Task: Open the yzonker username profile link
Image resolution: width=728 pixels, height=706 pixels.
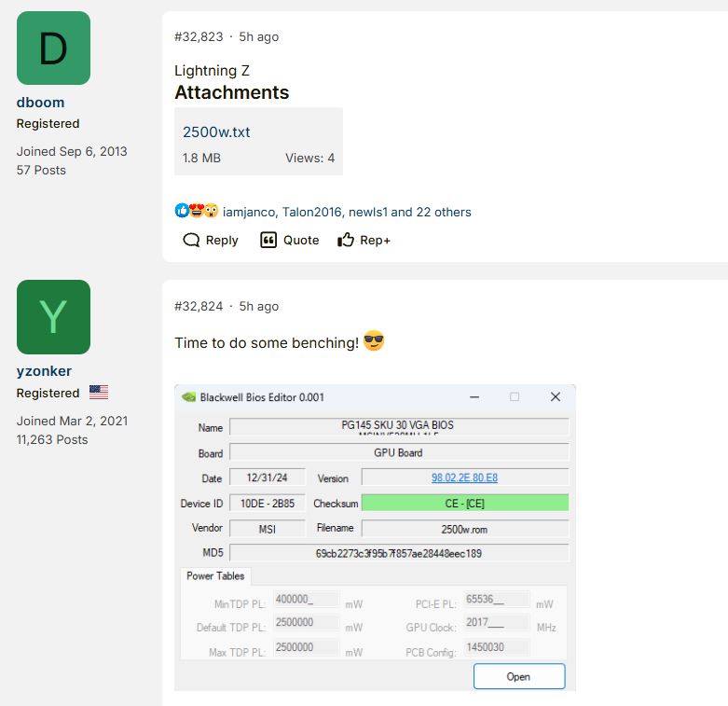Action: pos(44,371)
